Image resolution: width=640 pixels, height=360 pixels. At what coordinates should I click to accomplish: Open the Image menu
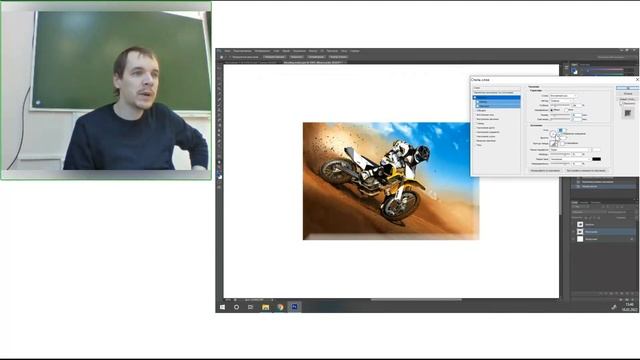[x=262, y=51]
